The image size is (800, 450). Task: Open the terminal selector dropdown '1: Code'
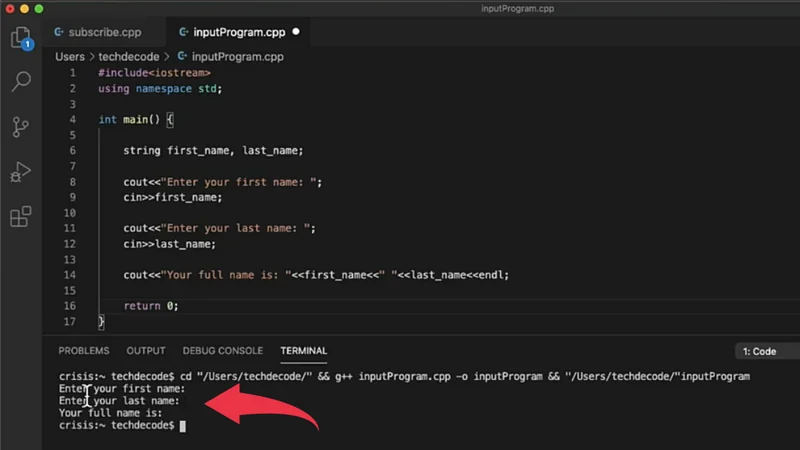tap(765, 351)
